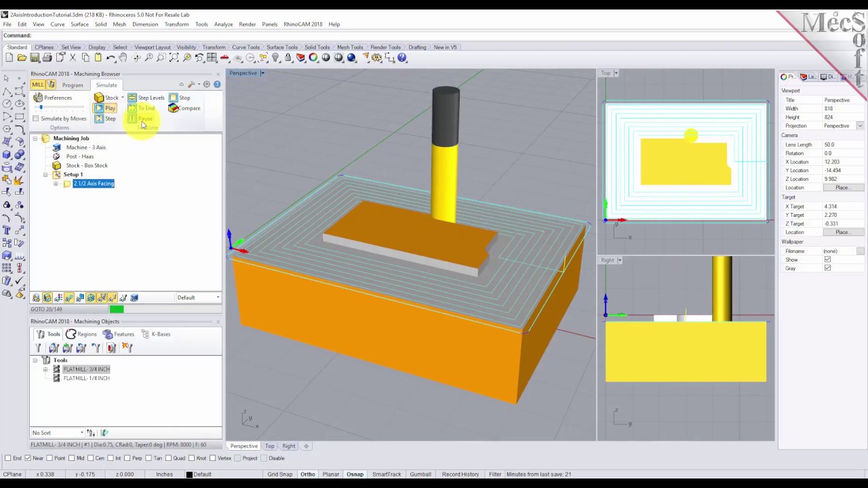The height and width of the screenshot is (488, 868).
Task: Select the Pan hand tool icon
Action: (123, 58)
